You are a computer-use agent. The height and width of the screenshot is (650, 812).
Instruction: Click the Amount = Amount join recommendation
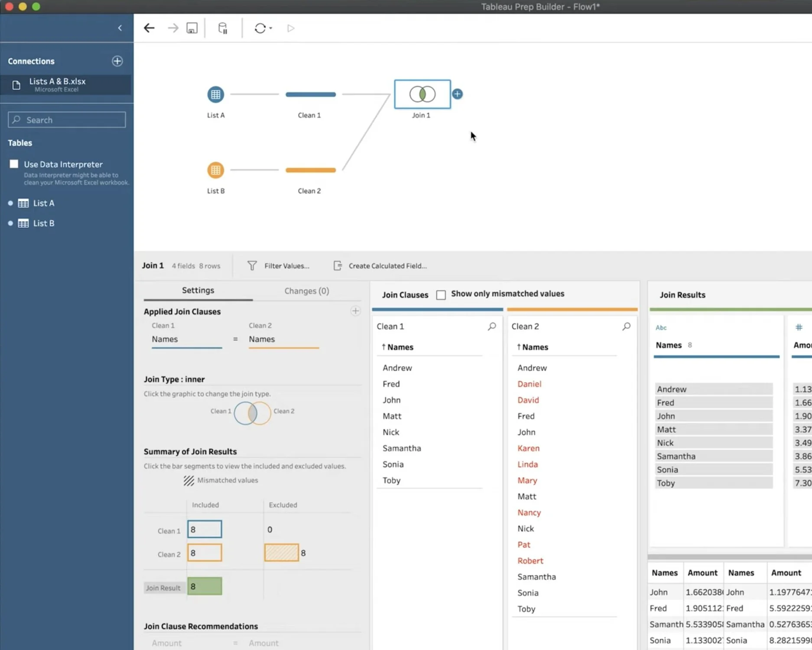click(215, 643)
